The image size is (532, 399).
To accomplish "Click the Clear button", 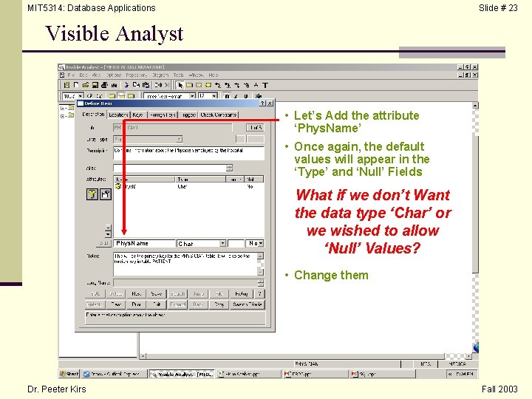I will (x=116, y=304).
